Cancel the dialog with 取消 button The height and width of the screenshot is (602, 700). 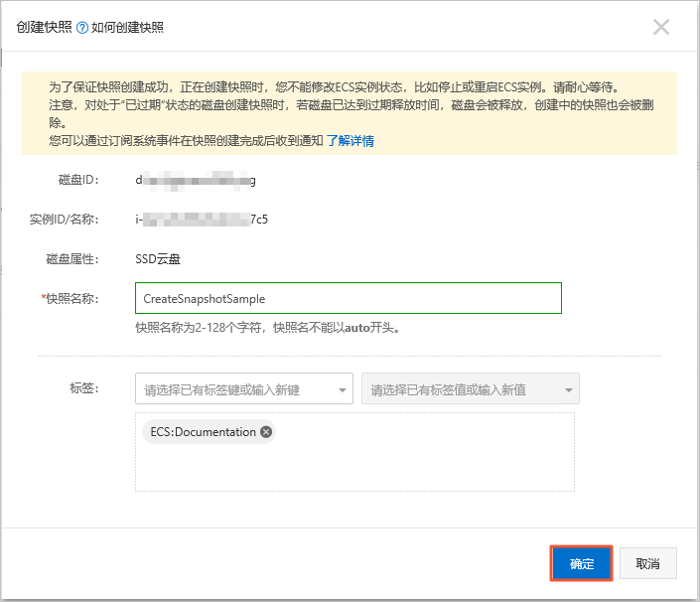(x=647, y=563)
